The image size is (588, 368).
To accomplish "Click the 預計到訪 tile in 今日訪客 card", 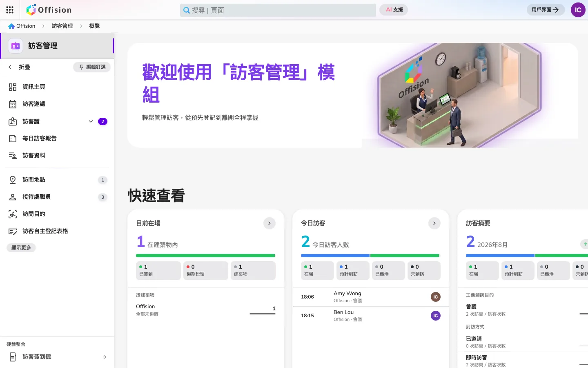I will tap(353, 271).
